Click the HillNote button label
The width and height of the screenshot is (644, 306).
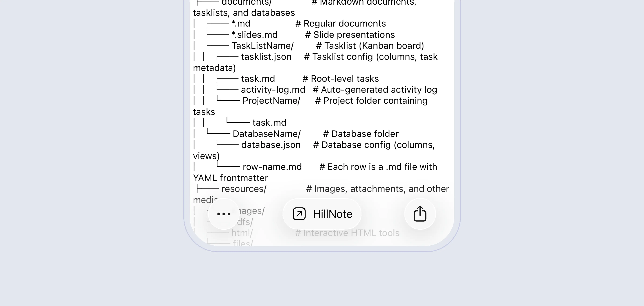point(332,214)
